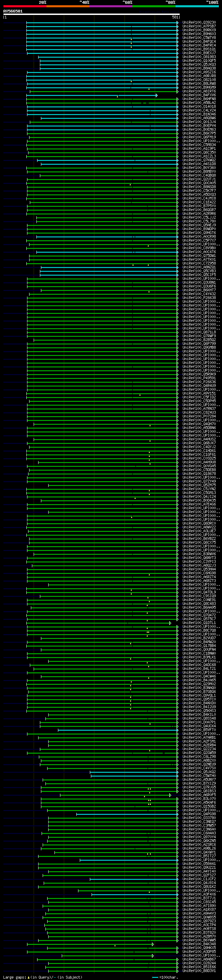Viewport: 222px width, 980px height.
Task: Select the UniRef100_B1N346 label
Action: pos(199,114)
